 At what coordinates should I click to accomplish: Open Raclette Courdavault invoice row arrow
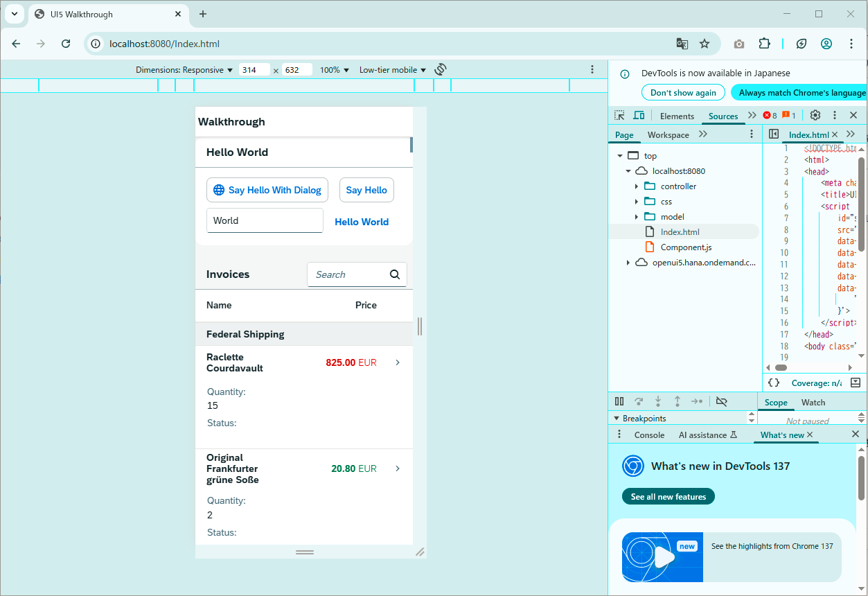click(x=398, y=362)
